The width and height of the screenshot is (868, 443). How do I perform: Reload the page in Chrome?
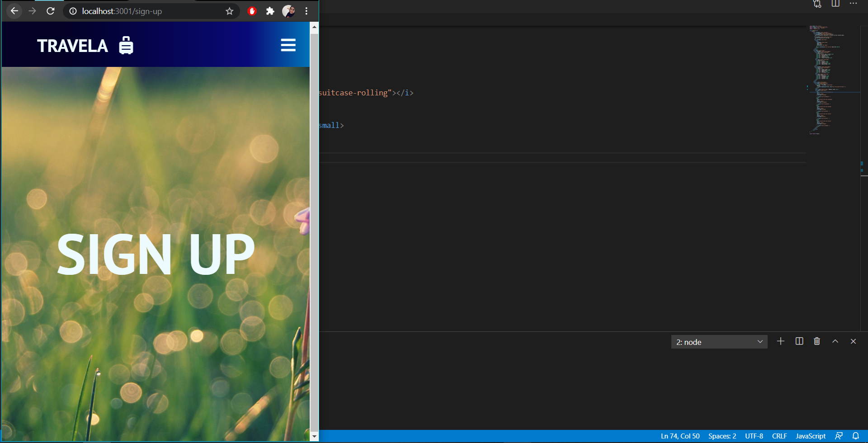tap(50, 11)
